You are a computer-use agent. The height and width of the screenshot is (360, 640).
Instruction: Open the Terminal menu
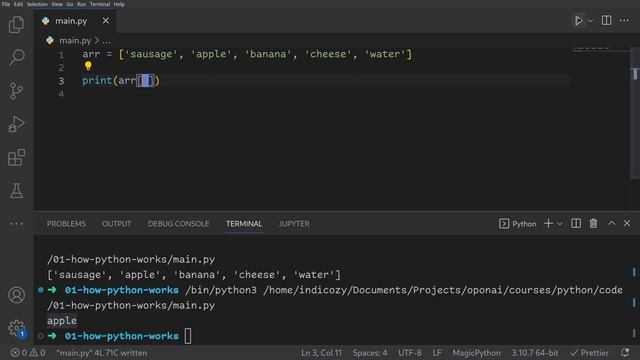(100, 4)
